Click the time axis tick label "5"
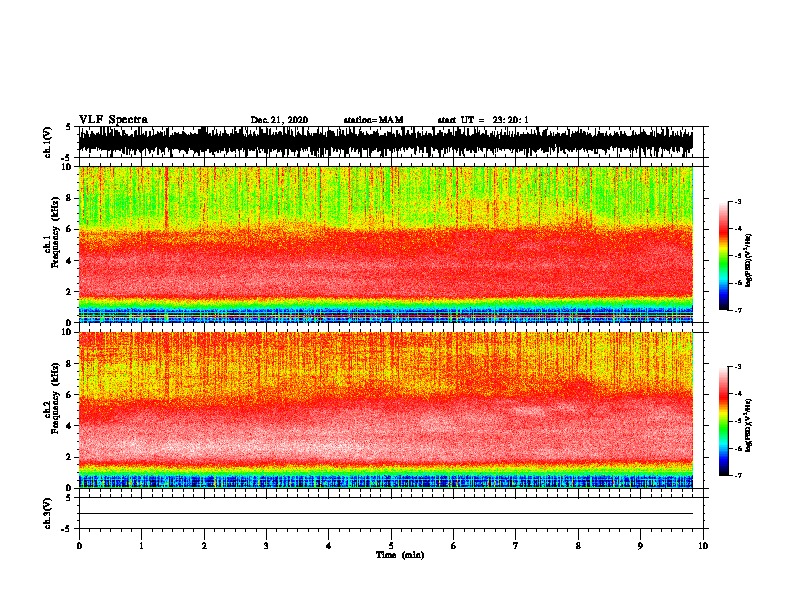Viewport: 792px width, 612px height. (x=391, y=546)
